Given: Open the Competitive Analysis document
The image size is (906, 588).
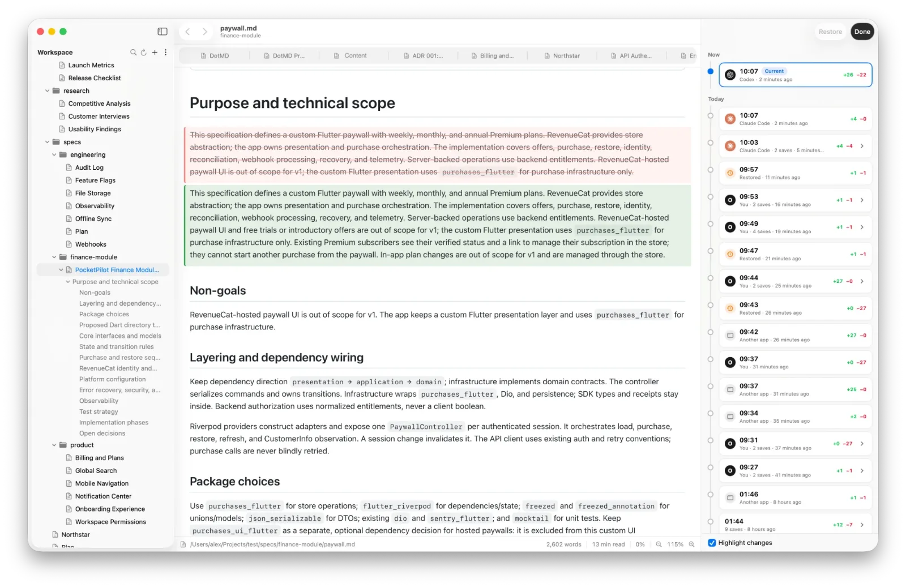Looking at the screenshot, I should tap(99, 104).
